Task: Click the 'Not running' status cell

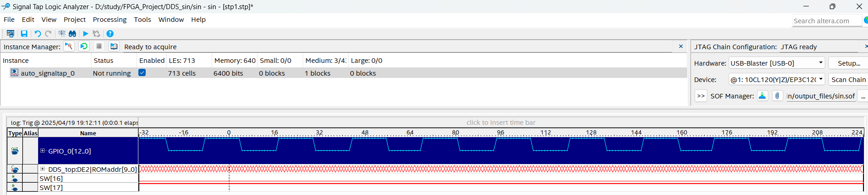Action: 112,73
